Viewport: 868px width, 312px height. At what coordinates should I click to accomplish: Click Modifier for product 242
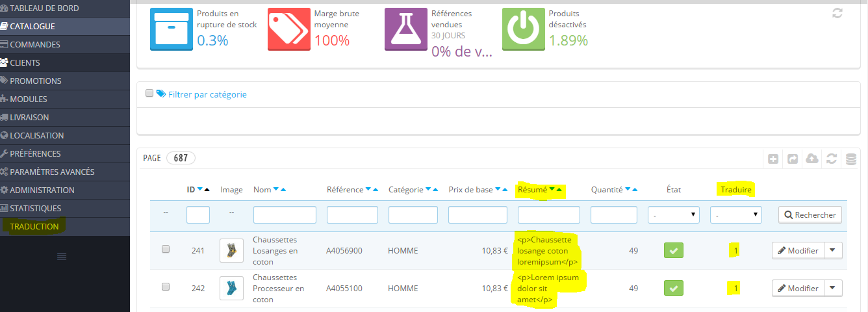798,289
